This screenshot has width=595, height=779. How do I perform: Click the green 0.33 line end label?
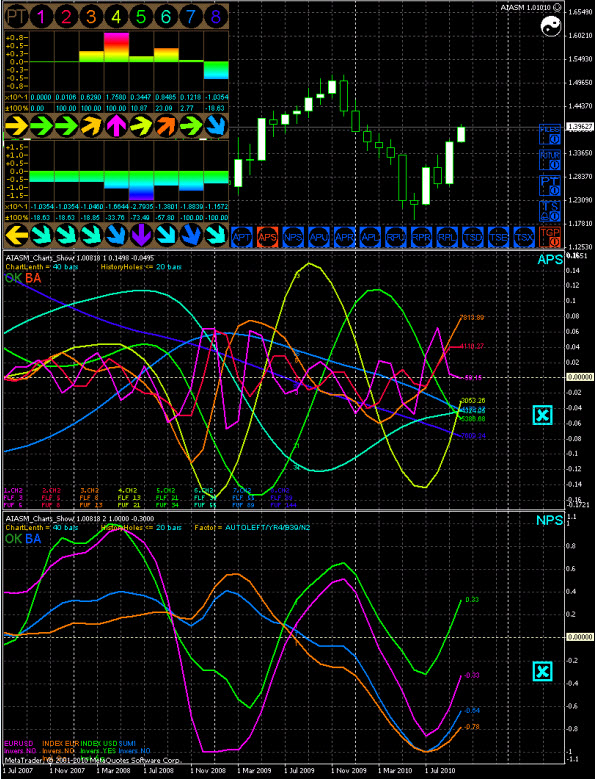[x=472, y=600]
